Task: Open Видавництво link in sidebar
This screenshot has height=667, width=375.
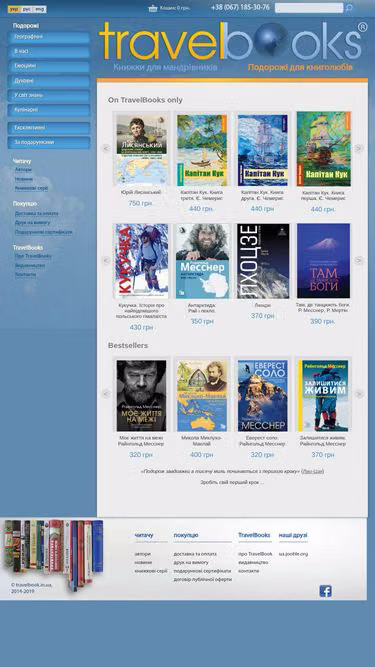Action: pos(30,265)
